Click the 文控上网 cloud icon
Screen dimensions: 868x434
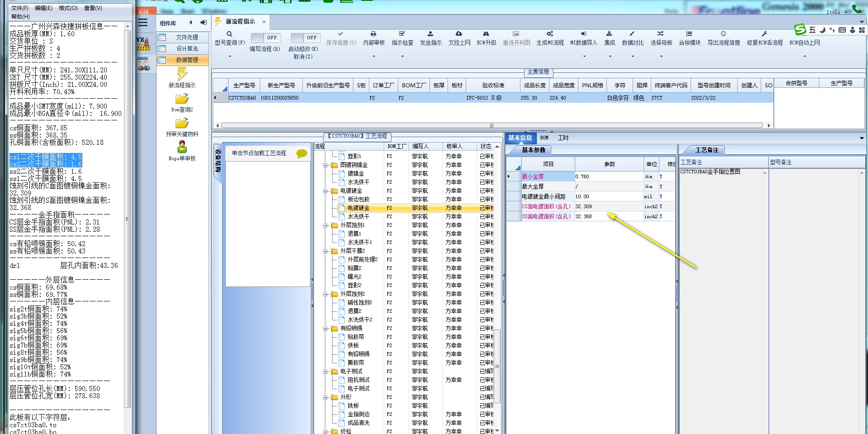click(x=459, y=34)
